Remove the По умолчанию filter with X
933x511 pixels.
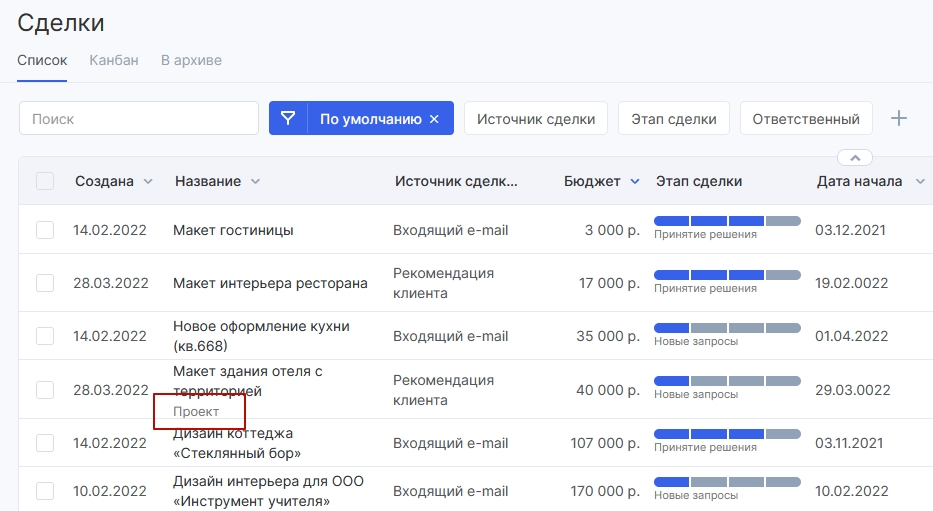point(434,119)
